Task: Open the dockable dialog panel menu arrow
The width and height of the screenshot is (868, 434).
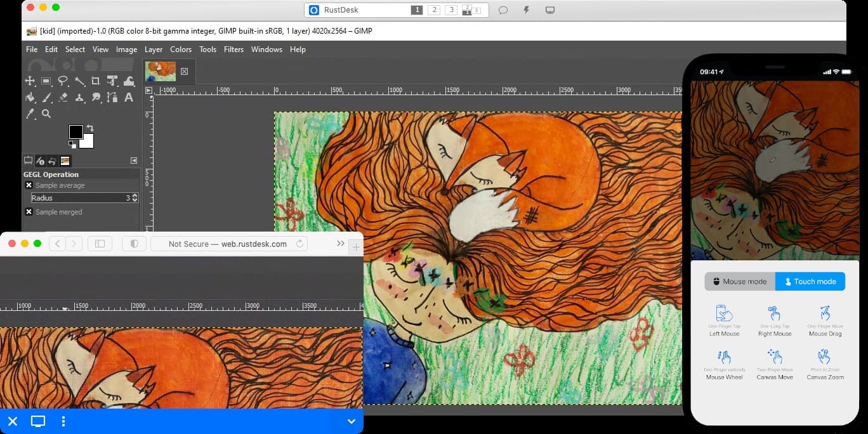Action: [133, 161]
